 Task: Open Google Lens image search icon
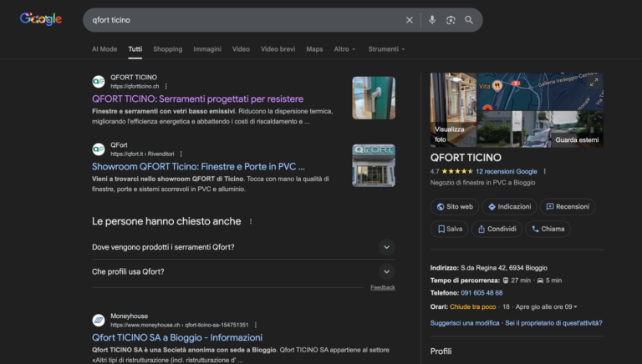click(x=451, y=20)
